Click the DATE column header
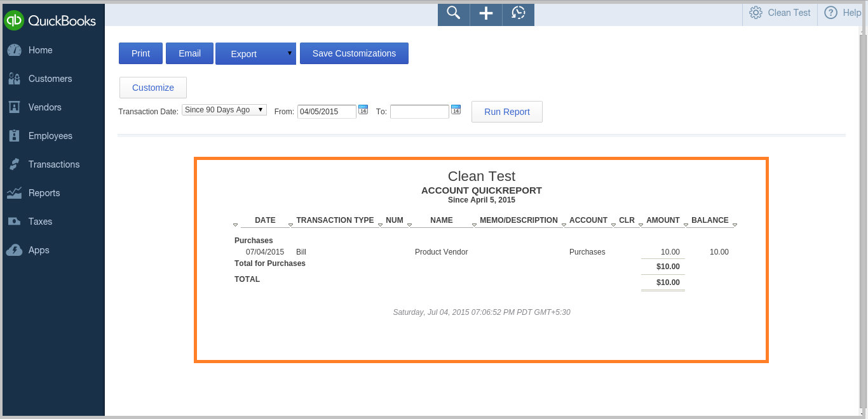 point(265,220)
